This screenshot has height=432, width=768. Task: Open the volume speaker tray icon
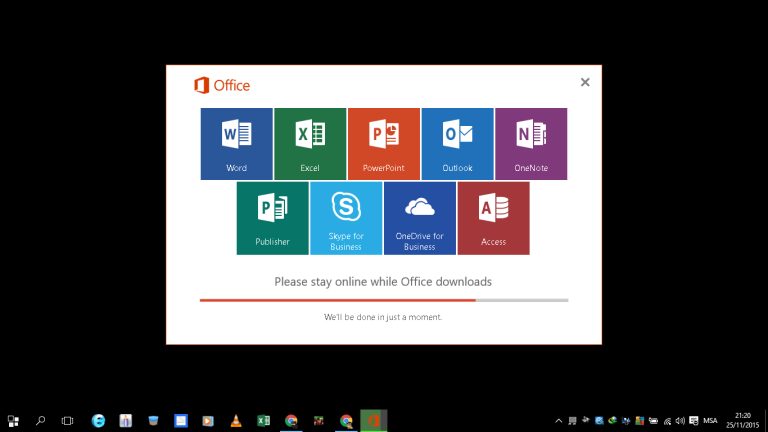pos(680,421)
